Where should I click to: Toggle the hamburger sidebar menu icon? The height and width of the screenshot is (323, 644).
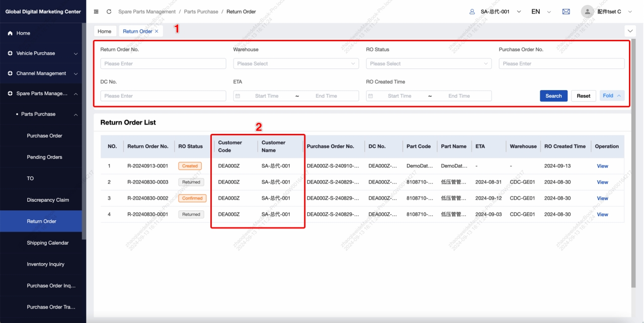(x=96, y=12)
